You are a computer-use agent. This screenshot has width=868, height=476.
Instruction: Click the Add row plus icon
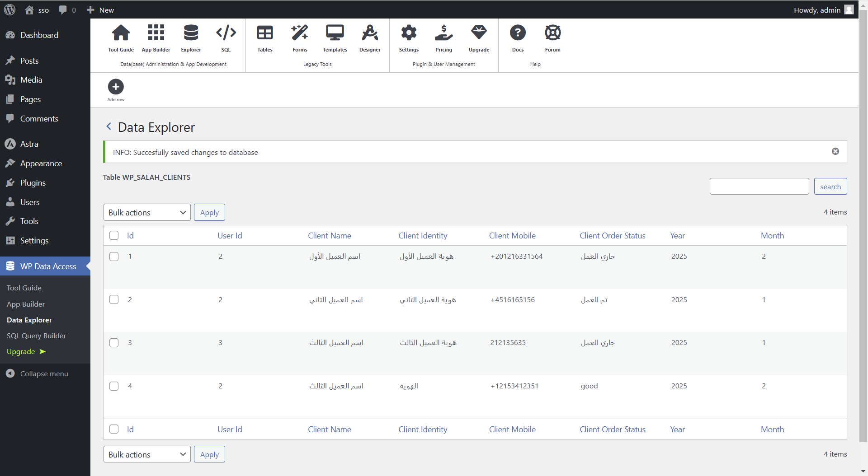pos(116,87)
